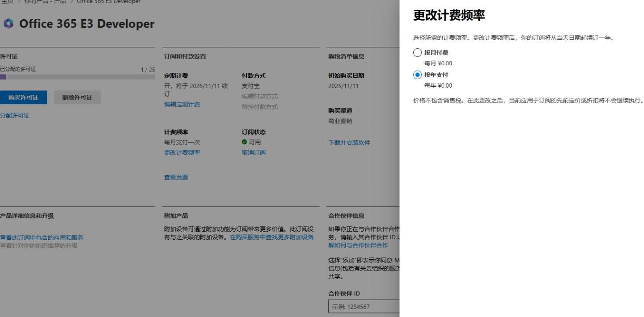Click the 替换付款方式 link
The image size is (644, 317).
259,107
